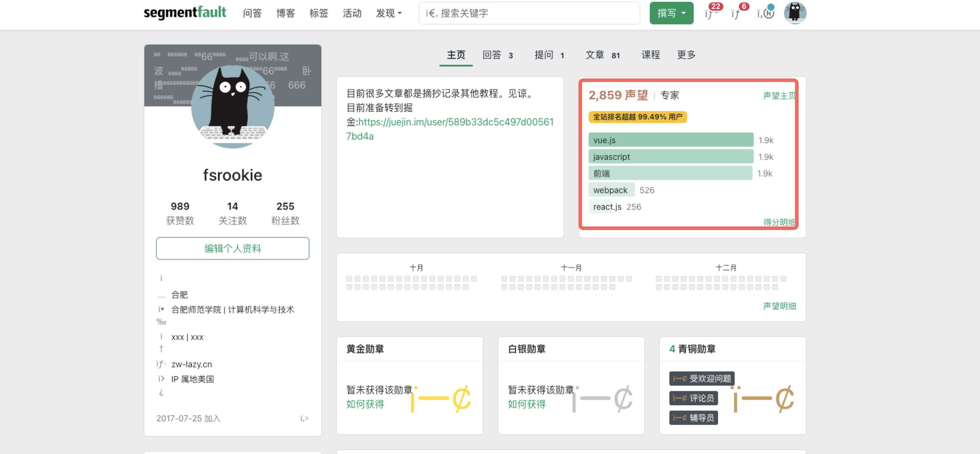
Task: Go to 标签 in top navigation
Action: pos(319,13)
